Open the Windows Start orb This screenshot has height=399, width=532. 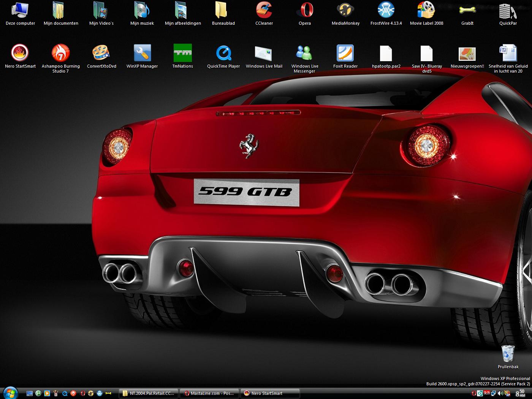(10, 393)
